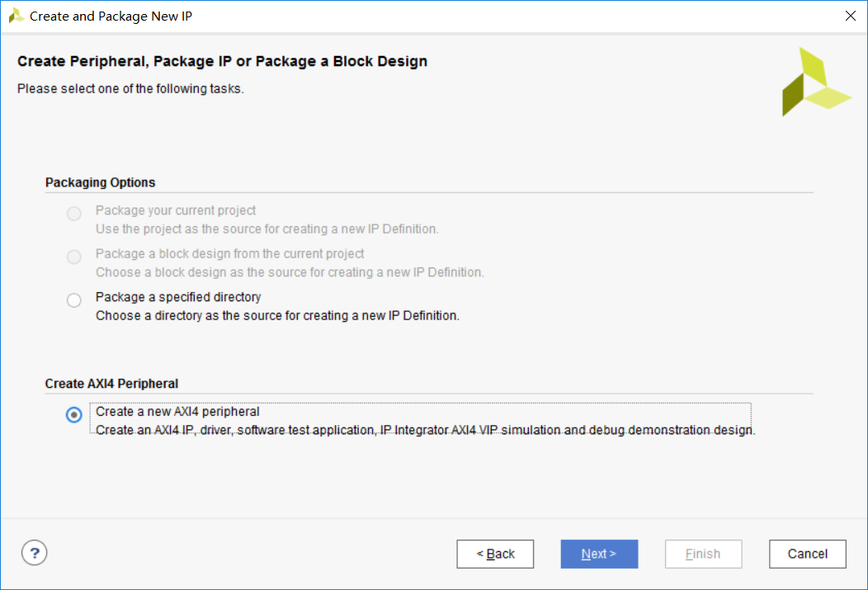The image size is (868, 590).
Task: Select Package a block design radio button
Action: [x=74, y=257]
